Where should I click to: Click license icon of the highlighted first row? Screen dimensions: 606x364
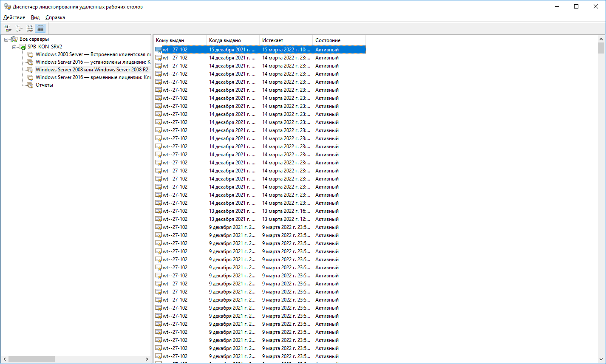pos(159,50)
